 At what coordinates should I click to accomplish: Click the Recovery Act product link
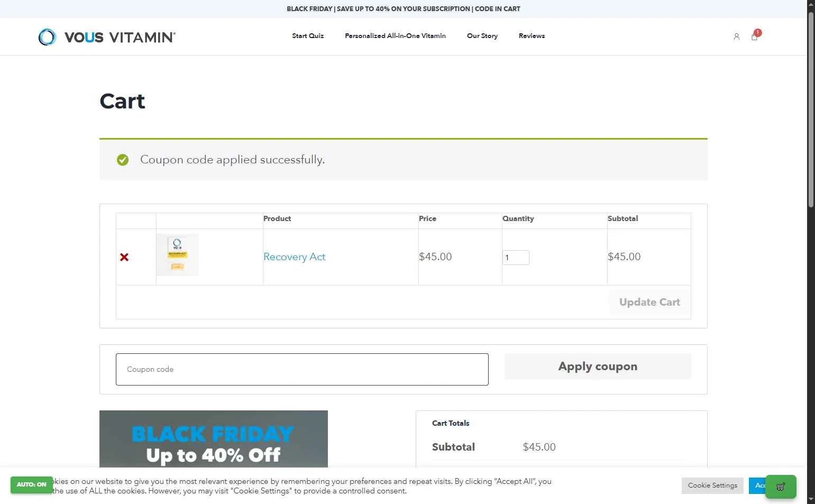pos(294,256)
